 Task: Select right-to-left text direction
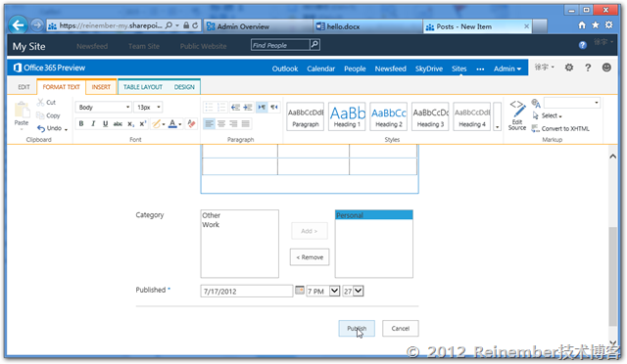(274, 107)
